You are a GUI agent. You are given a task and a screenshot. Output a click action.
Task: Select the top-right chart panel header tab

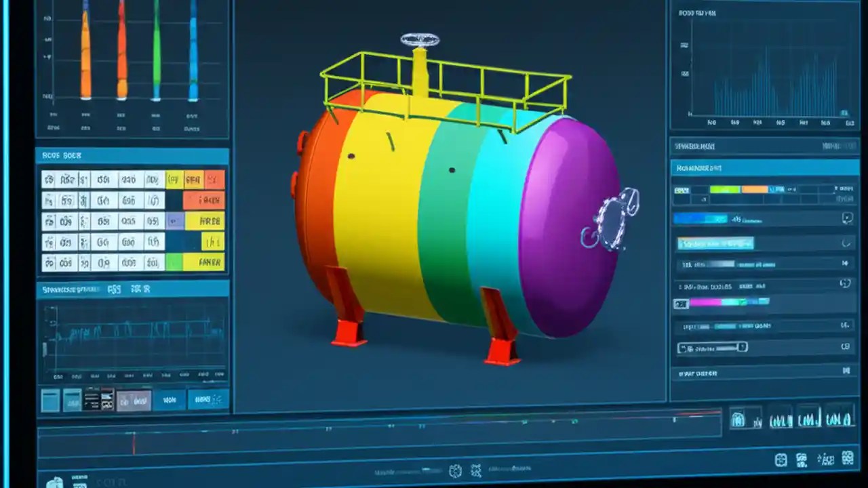tap(698, 14)
